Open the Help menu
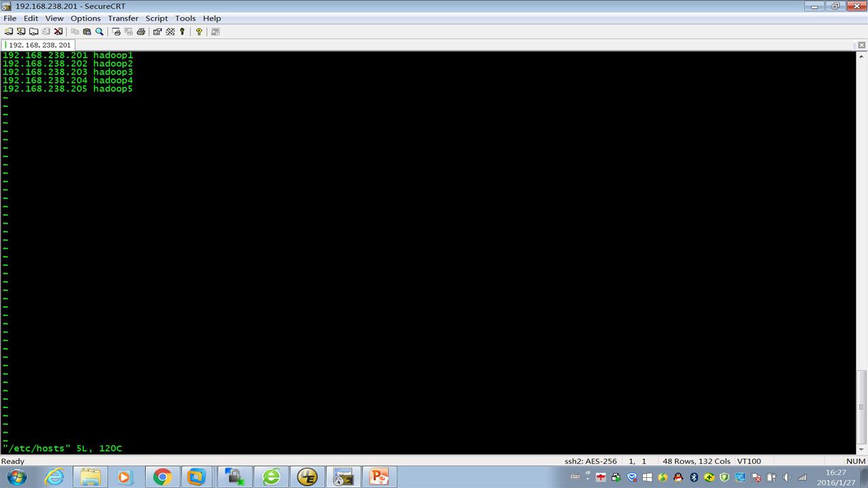 click(212, 18)
